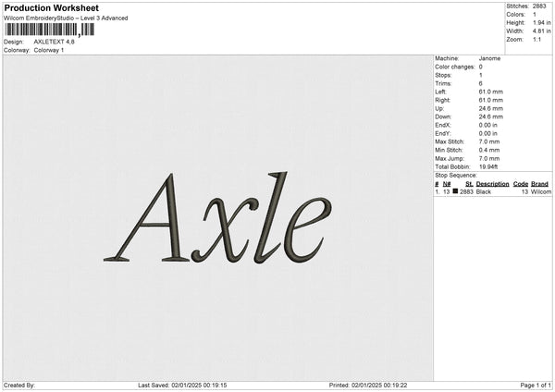Click the Up value 24.6 mm

pos(490,108)
